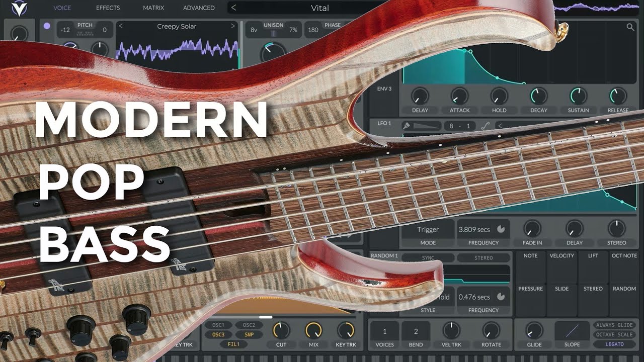Disable Legato option
This screenshot has width=644, height=362.
pyautogui.click(x=614, y=344)
